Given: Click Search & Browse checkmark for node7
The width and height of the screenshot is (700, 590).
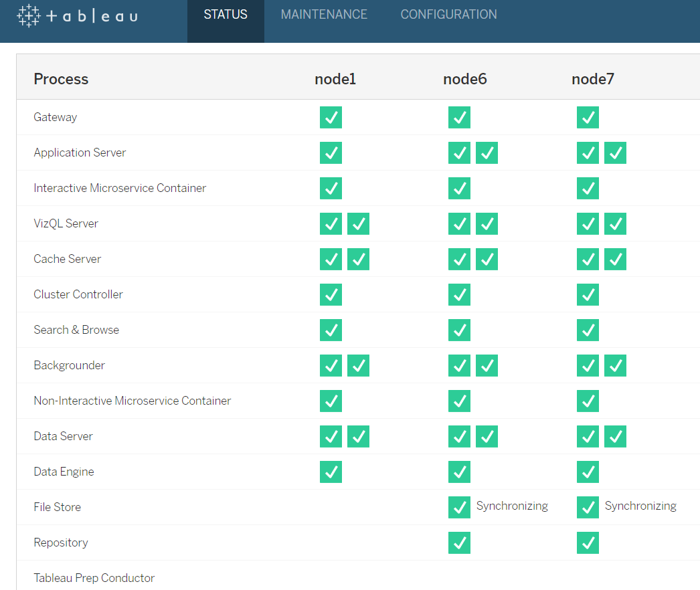Looking at the screenshot, I should [588, 330].
